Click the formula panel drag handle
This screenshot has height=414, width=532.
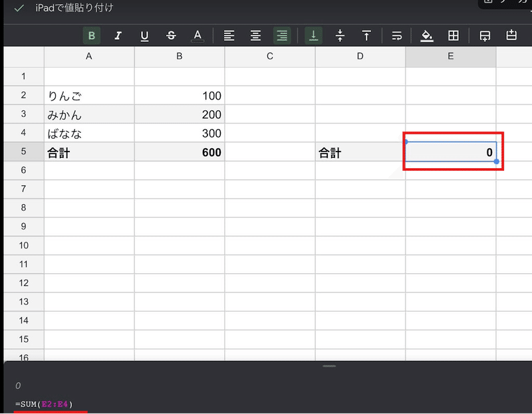click(329, 366)
